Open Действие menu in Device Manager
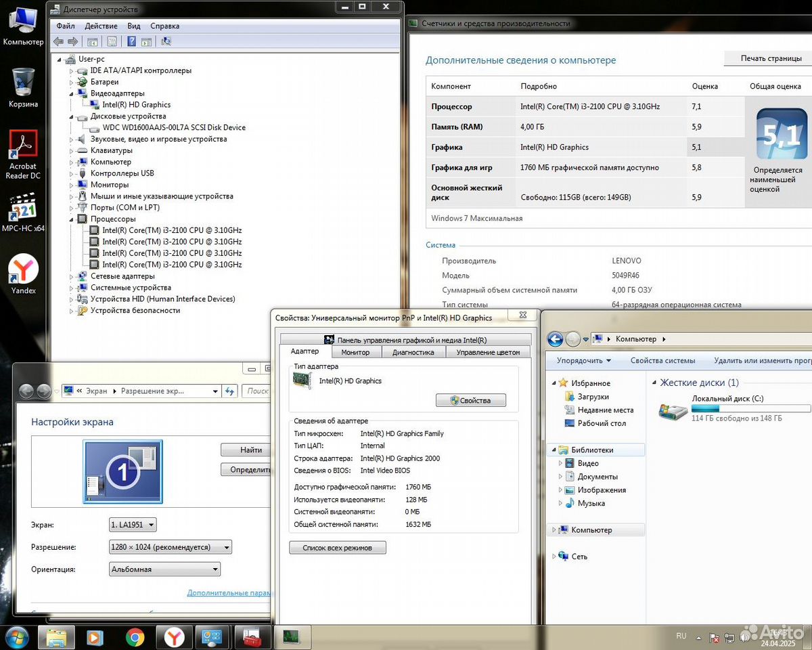Screen dimensions: 812x650 pyautogui.click(x=101, y=26)
